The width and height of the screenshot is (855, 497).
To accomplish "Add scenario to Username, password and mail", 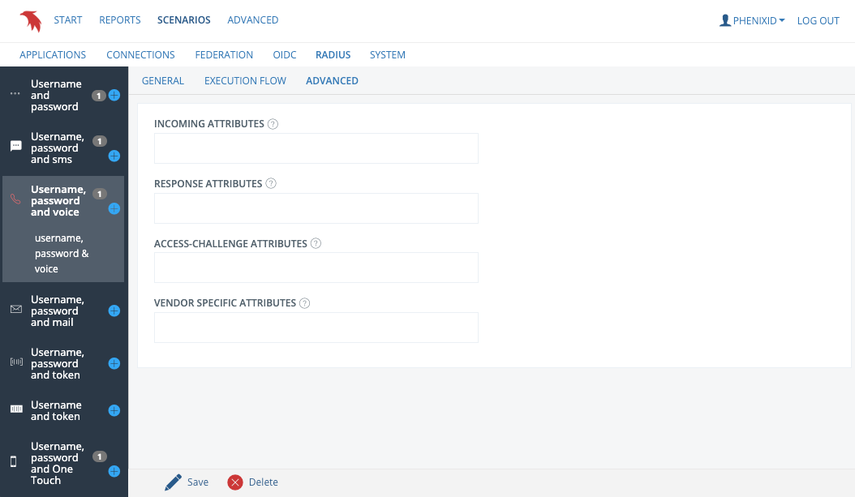I will click(114, 311).
